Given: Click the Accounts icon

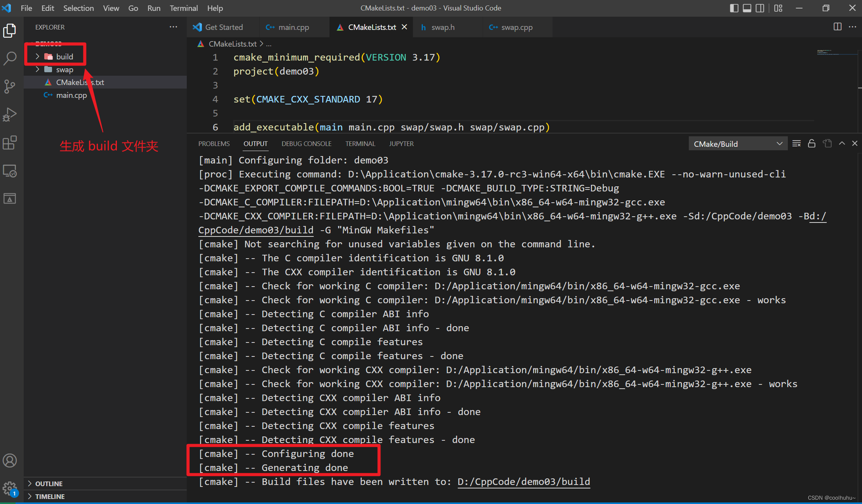Looking at the screenshot, I should [x=10, y=461].
